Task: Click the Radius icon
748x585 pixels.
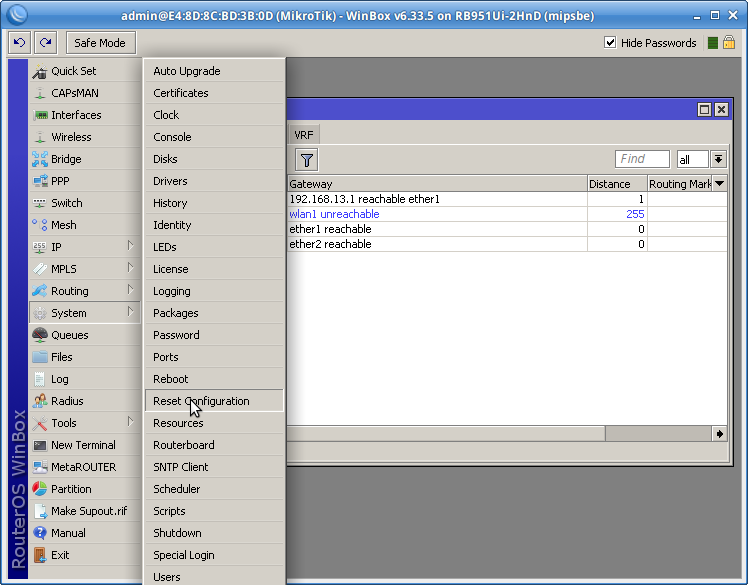Action: tap(40, 401)
